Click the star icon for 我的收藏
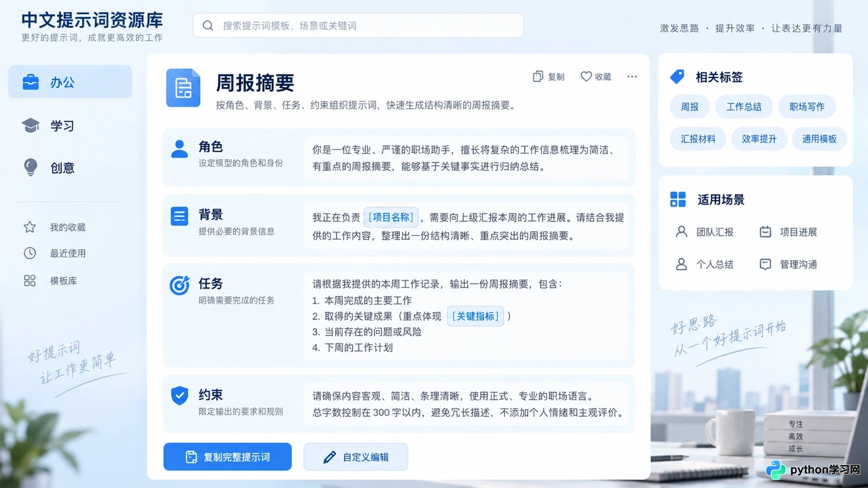The height and width of the screenshot is (488, 868). click(30, 227)
